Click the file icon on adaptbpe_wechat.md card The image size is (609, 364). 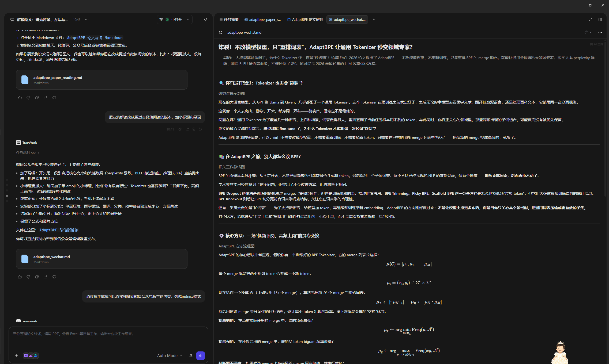[x=25, y=259]
